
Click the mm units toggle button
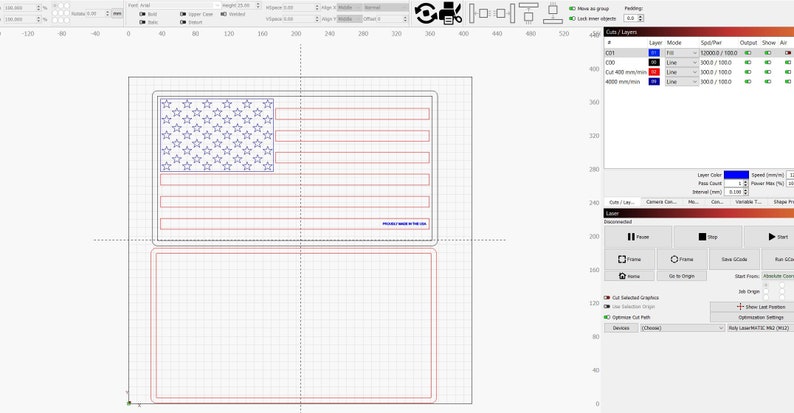point(117,14)
